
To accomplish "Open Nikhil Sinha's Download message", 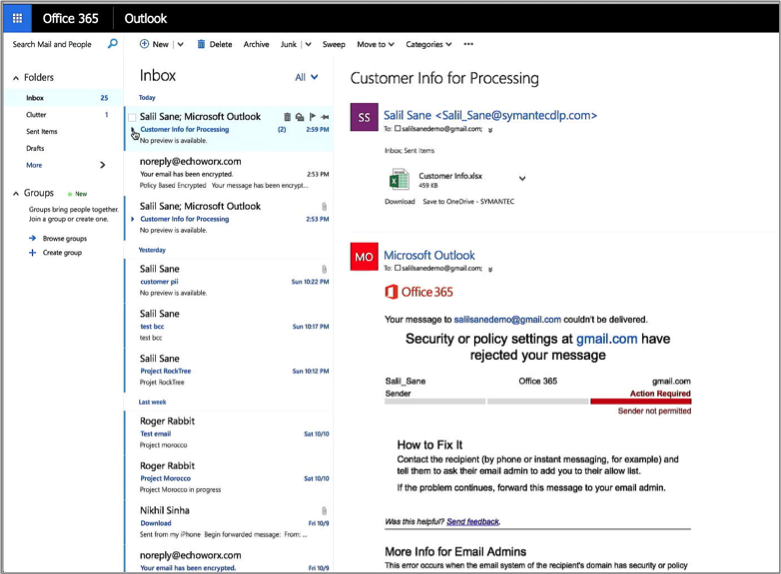I will (229, 522).
